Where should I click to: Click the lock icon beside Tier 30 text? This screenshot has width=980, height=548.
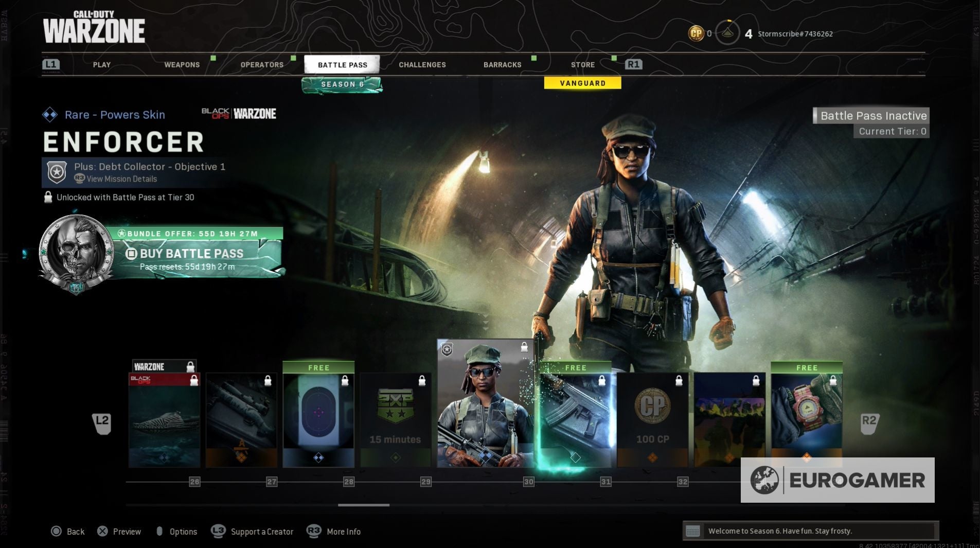(x=48, y=197)
